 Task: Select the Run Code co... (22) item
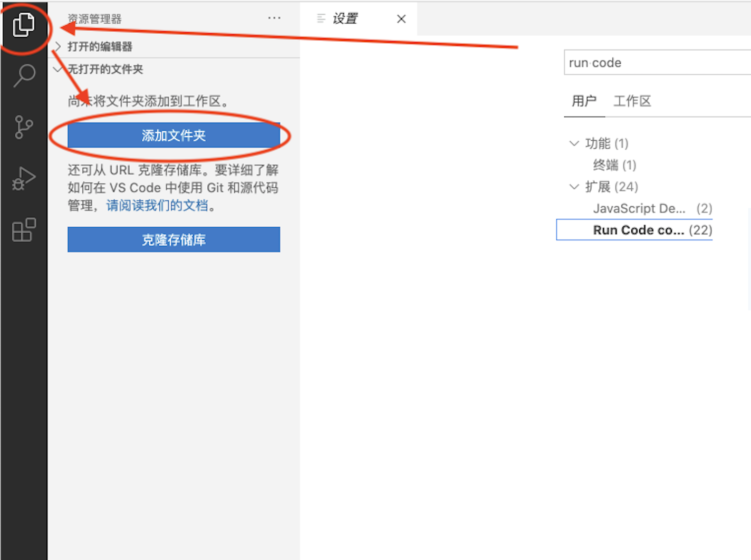pos(634,230)
